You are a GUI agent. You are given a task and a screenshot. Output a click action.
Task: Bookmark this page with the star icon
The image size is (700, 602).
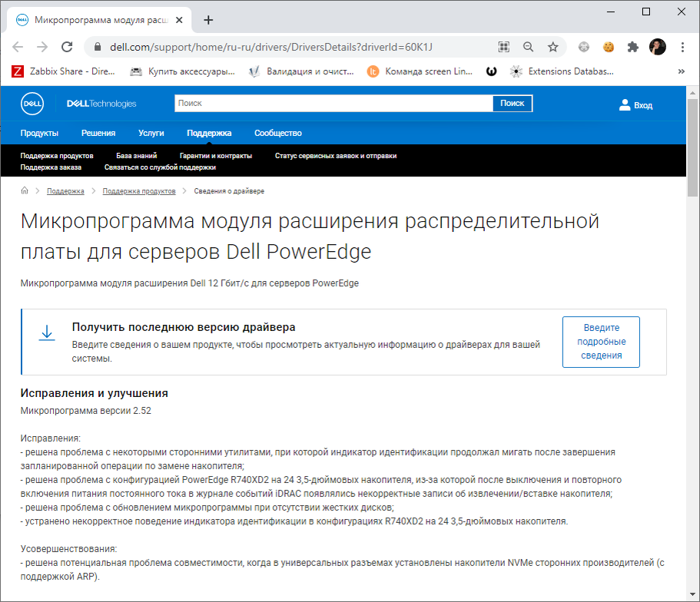[x=552, y=47]
